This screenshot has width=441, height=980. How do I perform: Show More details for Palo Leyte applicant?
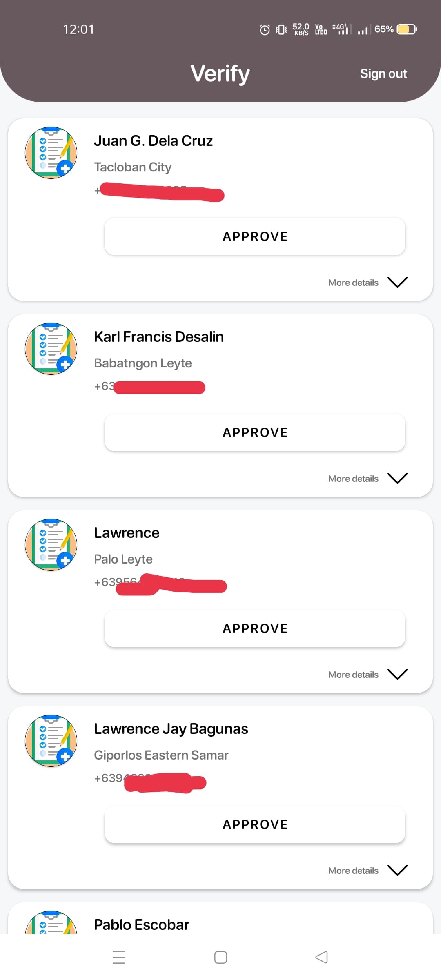(367, 675)
